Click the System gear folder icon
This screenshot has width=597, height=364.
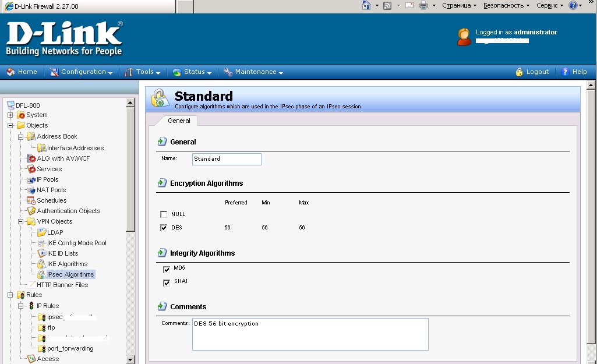(x=21, y=115)
